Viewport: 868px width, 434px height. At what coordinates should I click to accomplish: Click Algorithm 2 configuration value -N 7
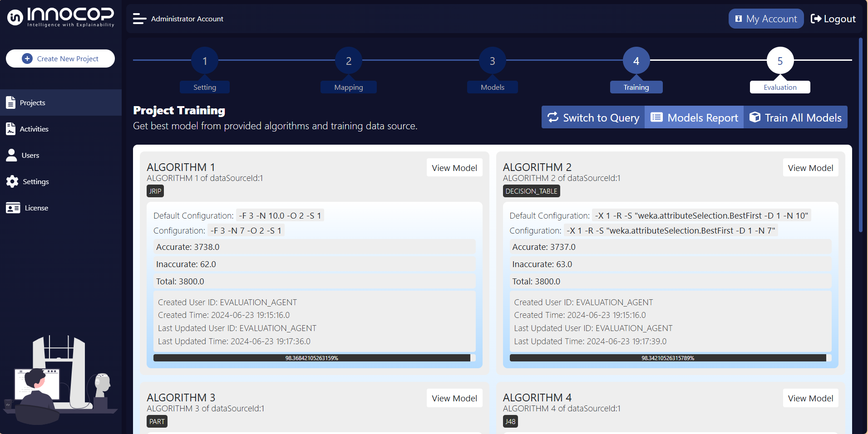[x=671, y=230]
